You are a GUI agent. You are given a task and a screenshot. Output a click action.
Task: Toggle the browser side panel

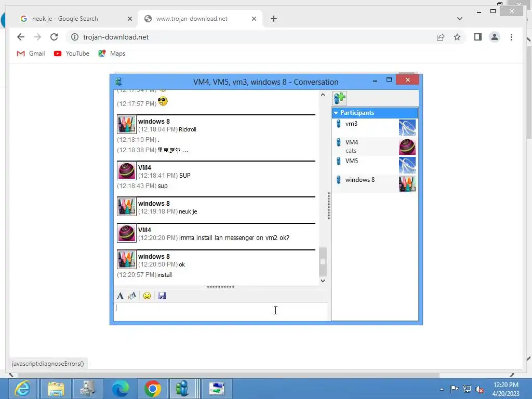click(478, 37)
